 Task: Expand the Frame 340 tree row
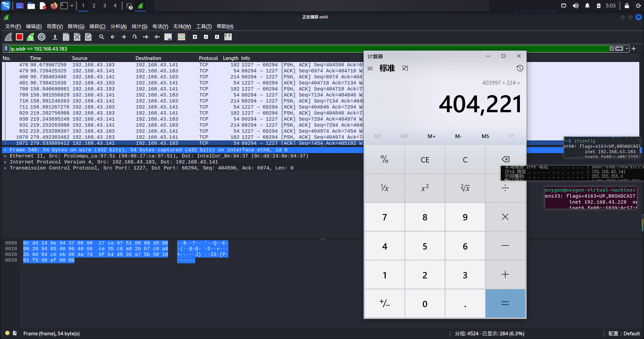5,150
